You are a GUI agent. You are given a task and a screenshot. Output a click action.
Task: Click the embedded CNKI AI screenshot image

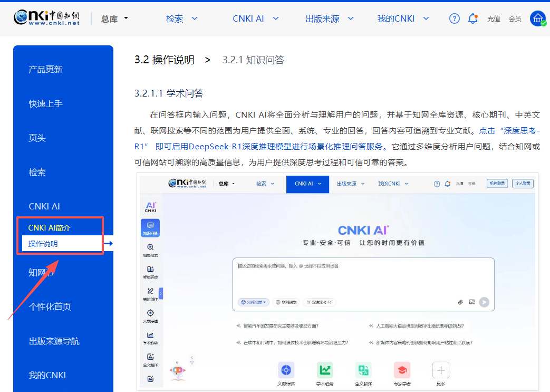click(x=337, y=281)
